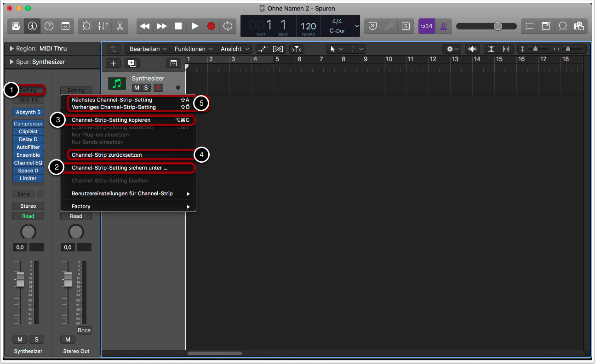Click the horizontal auto zoom button
The height and width of the screenshot is (364, 595).
(506, 49)
